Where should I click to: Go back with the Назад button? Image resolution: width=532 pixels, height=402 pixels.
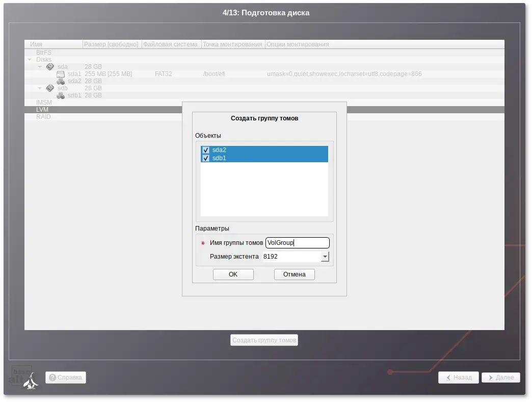(x=459, y=377)
